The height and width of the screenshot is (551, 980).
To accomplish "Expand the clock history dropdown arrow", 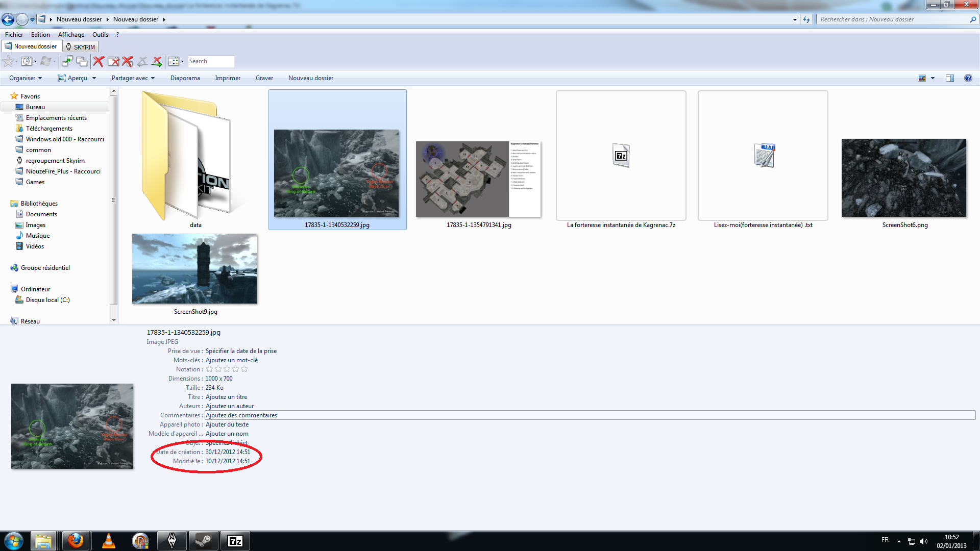I will click(x=35, y=62).
